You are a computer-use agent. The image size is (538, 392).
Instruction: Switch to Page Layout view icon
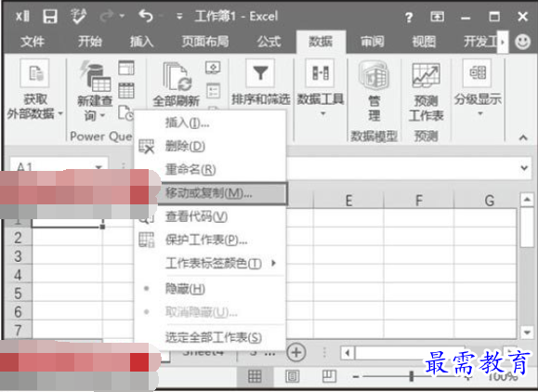292,376
